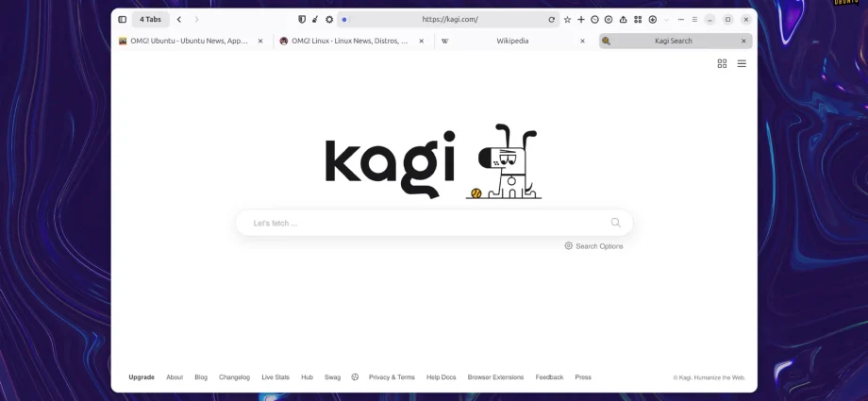This screenshot has height=401, width=868.
Task: Open the Swag footer link
Action: (x=333, y=377)
